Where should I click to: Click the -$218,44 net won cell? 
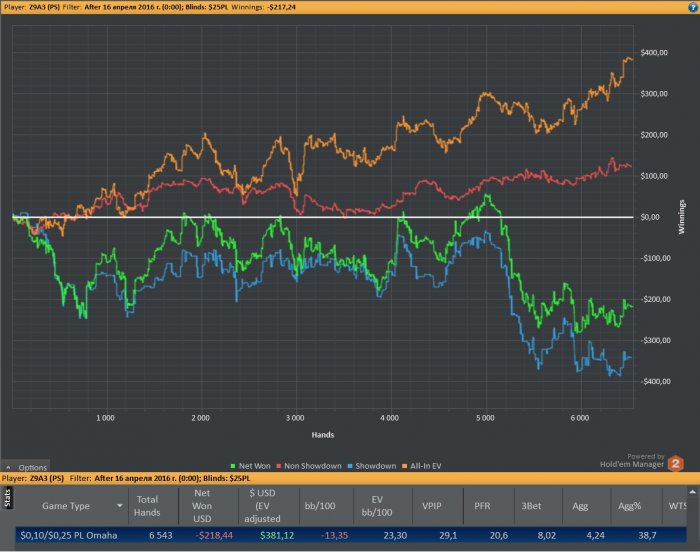(214, 535)
